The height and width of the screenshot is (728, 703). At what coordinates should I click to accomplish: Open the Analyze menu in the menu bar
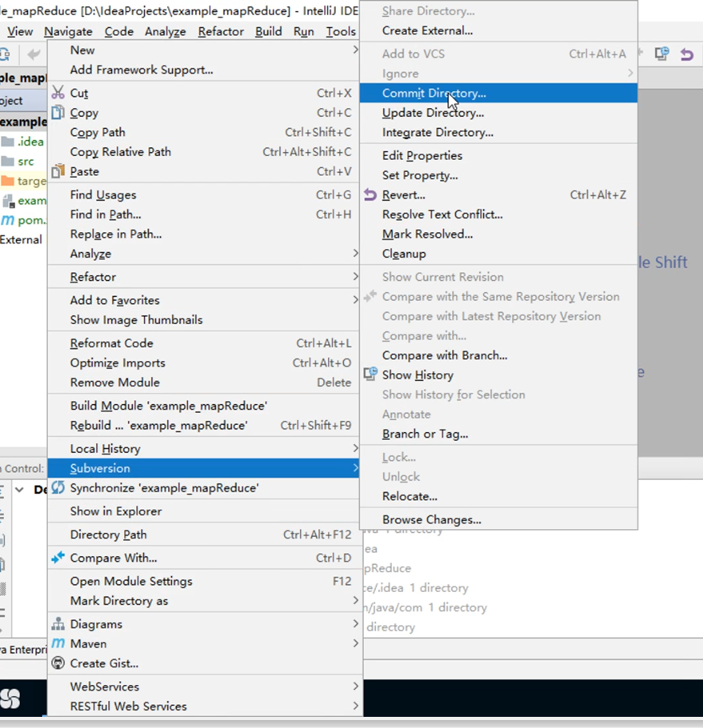[x=166, y=32]
